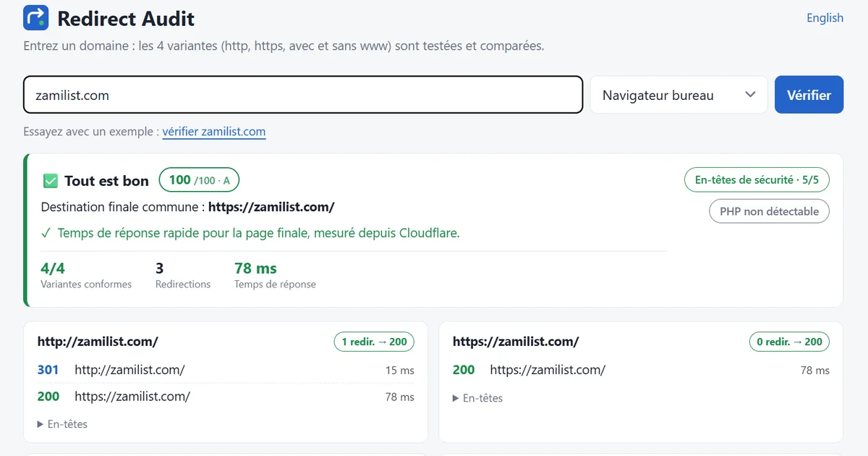Switch the language to English

pos(825,18)
